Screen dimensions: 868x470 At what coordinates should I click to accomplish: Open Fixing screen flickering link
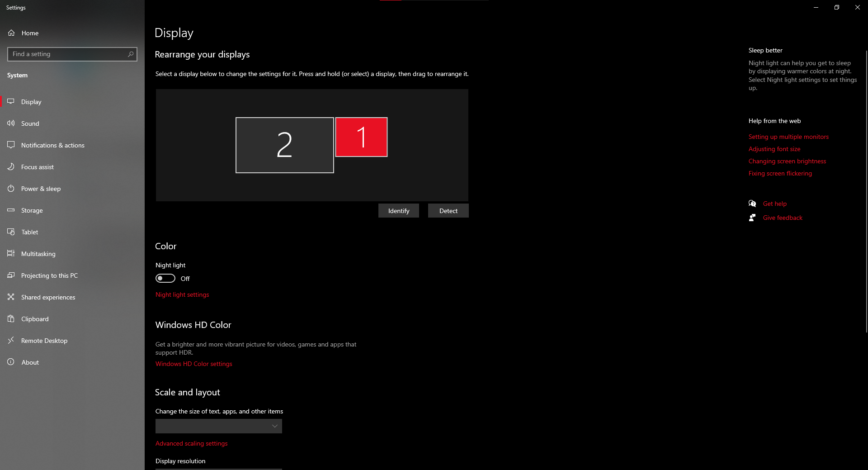[x=780, y=173]
